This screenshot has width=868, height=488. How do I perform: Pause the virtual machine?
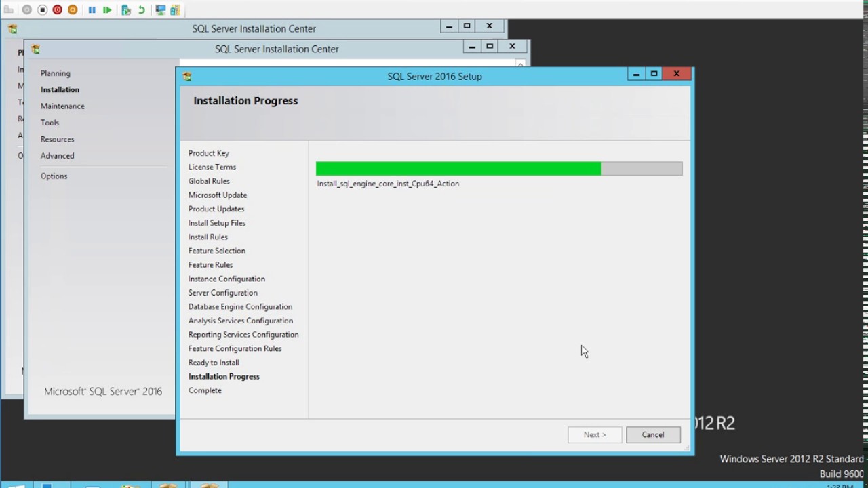click(x=92, y=10)
